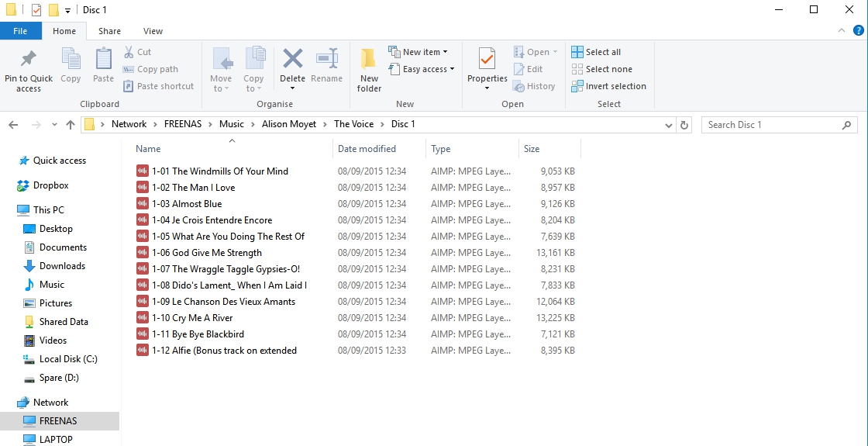
Task: Select file 1-10 Cry Me A River
Action: click(192, 318)
